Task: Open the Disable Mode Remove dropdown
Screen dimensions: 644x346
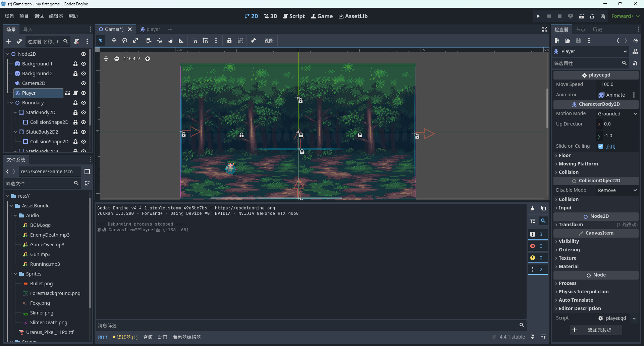Action: coord(617,190)
